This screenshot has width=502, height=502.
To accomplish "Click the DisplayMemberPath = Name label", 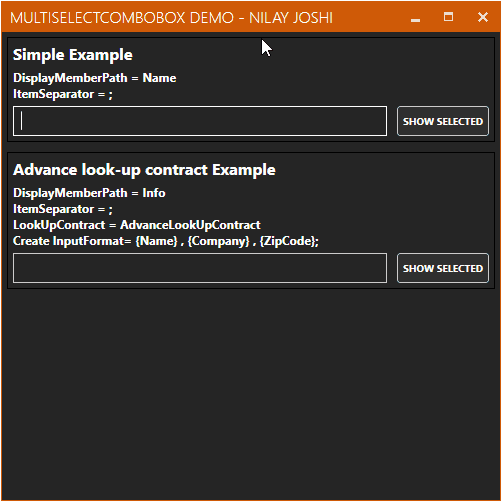I will pos(95,78).
